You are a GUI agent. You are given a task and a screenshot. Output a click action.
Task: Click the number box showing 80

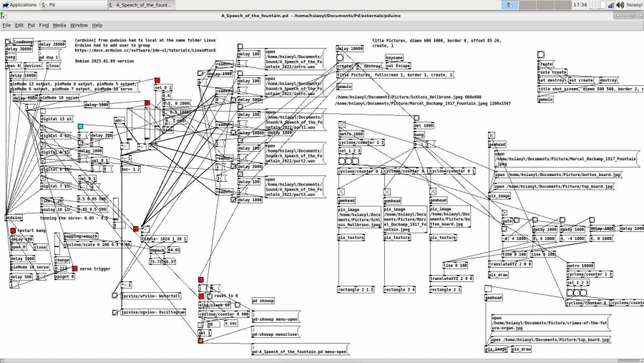point(213,324)
